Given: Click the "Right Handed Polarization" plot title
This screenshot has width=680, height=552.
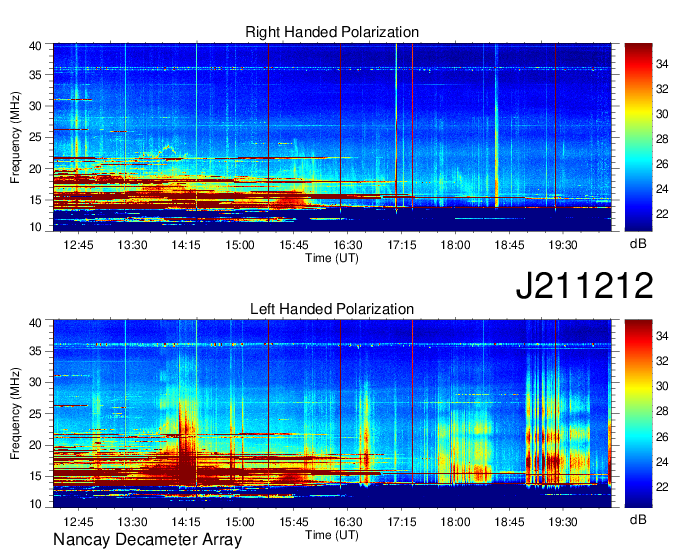Looking at the screenshot, I should 332,32.
